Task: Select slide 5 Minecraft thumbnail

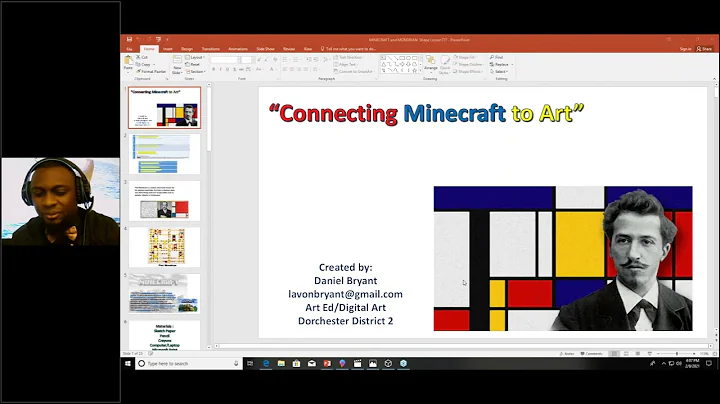Action: click(x=164, y=294)
